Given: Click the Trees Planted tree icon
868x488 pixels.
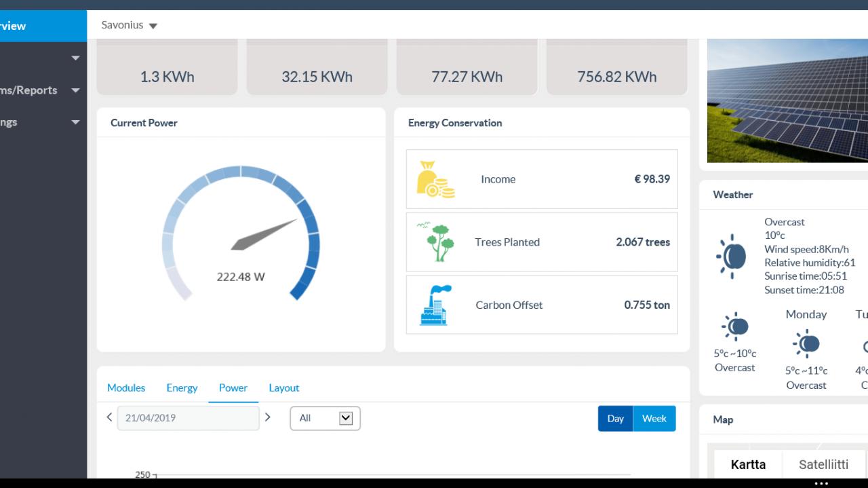Looking at the screenshot, I should pyautogui.click(x=435, y=242).
